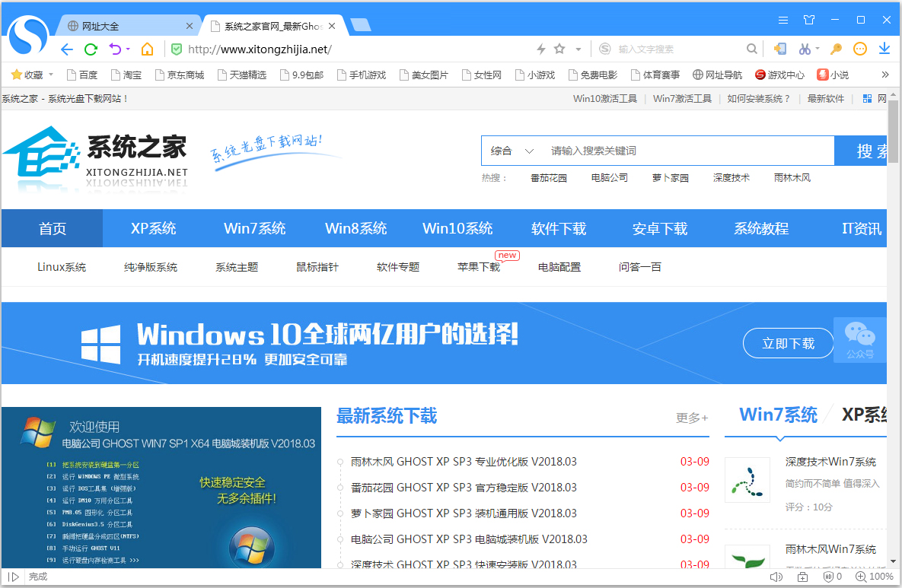
Task: Expand the undo history dropdown arrow
Action: (128, 49)
